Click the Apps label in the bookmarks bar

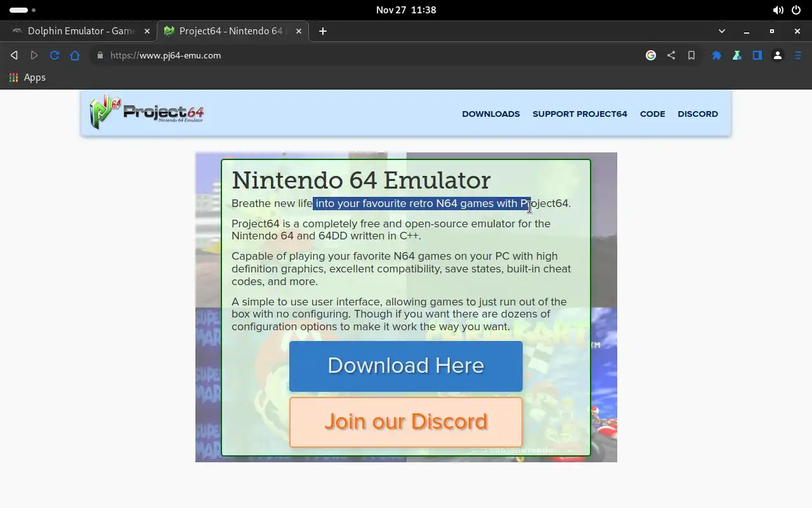pyautogui.click(x=35, y=77)
